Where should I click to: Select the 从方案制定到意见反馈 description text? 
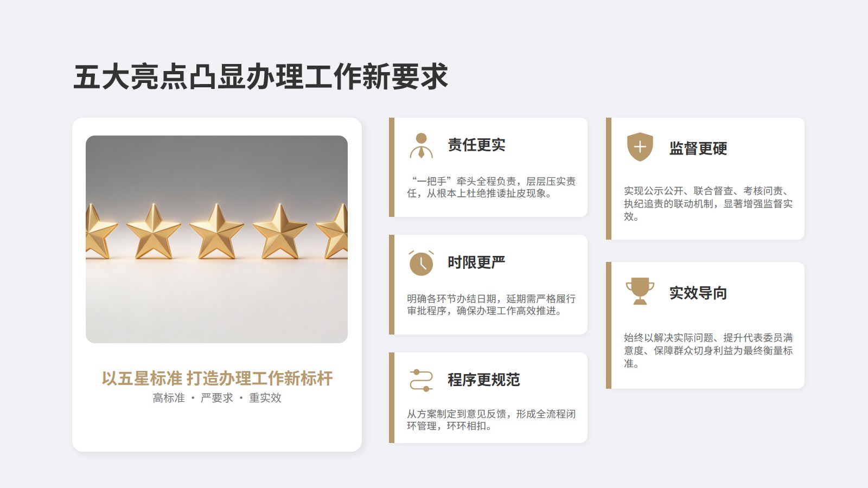pos(491,420)
